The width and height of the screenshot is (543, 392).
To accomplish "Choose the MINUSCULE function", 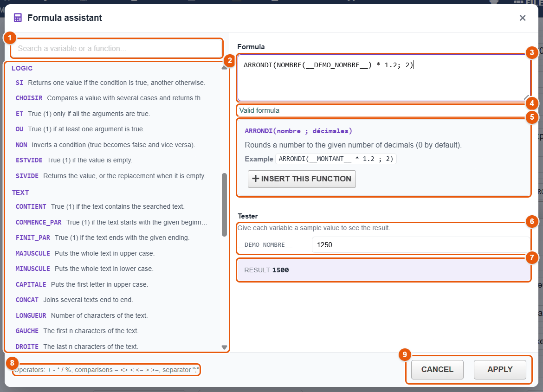I will coord(84,269).
